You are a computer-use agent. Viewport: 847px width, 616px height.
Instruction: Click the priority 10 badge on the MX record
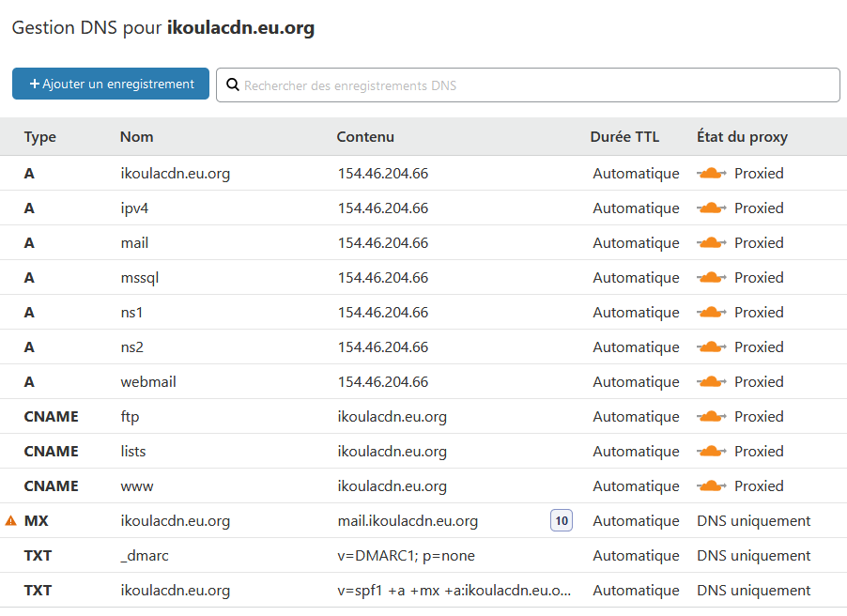562,521
